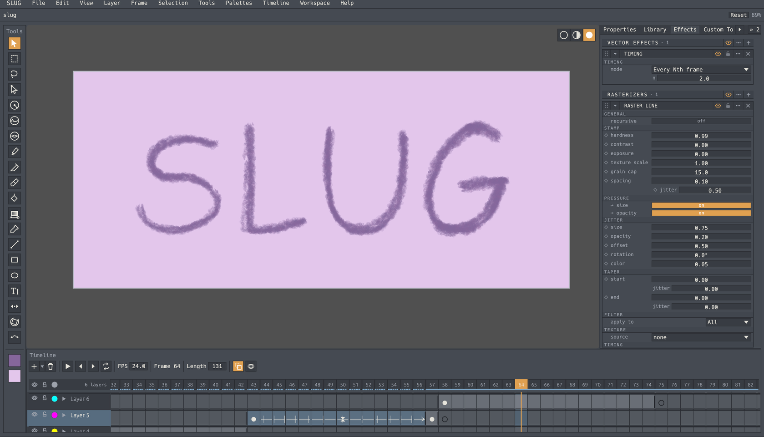The image size is (764, 437).
Task: Click the half-filled circle view icon
Action: coord(576,35)
